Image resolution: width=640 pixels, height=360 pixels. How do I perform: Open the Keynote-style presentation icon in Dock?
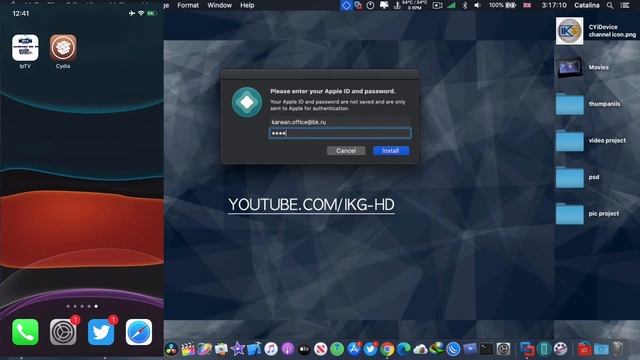470,349
